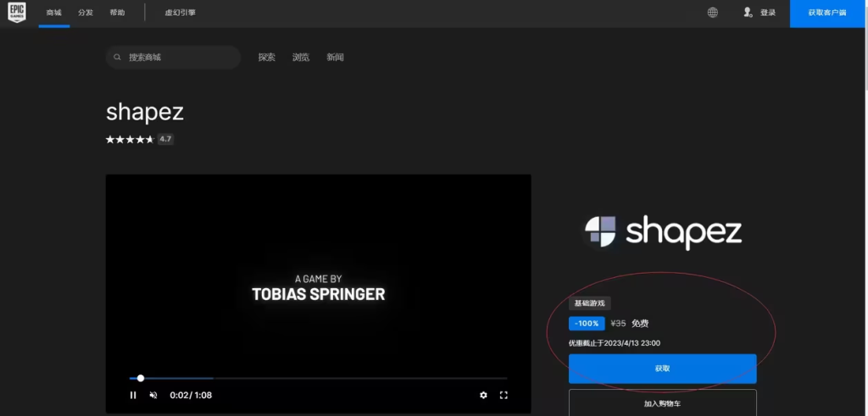This screenshot has height=416, width=868.
Task: Click the 0:02/1:08 time display
Action: pos(191,395)
